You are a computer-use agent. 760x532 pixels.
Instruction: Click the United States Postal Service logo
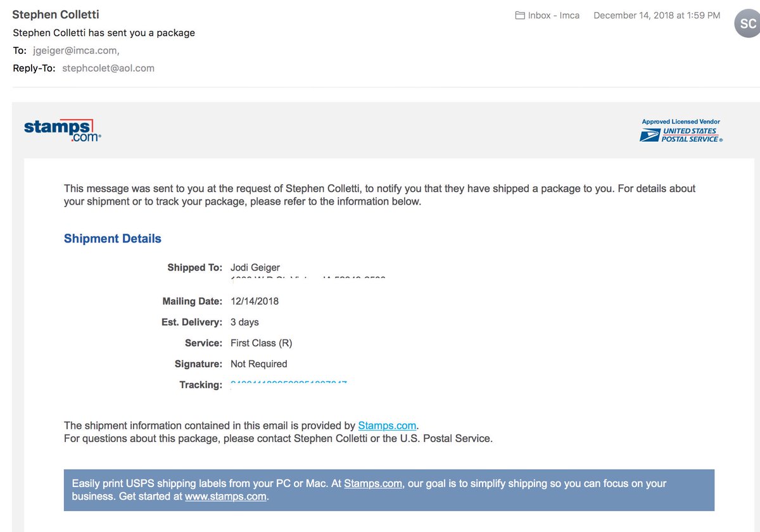click(x=681, y=135)
